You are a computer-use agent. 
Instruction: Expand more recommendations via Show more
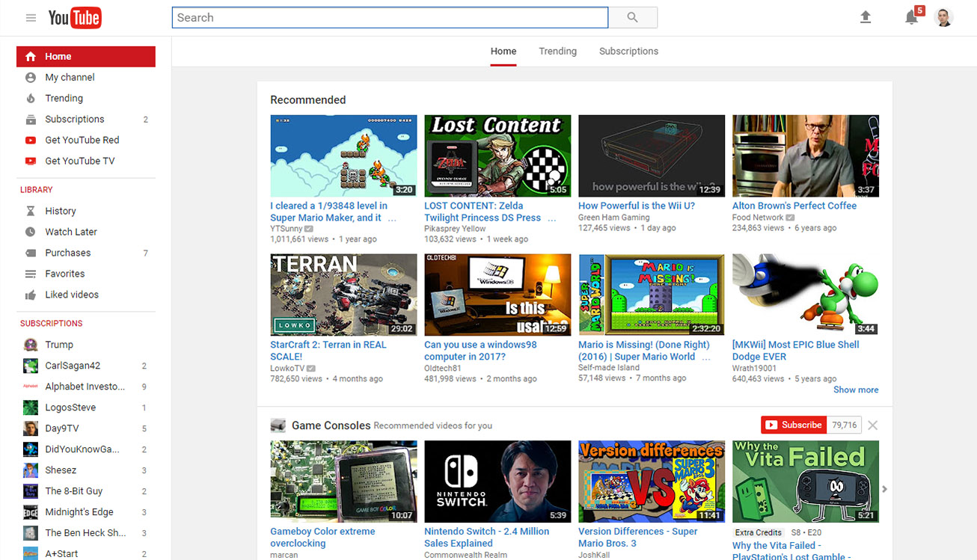click(x=855, y=390)
